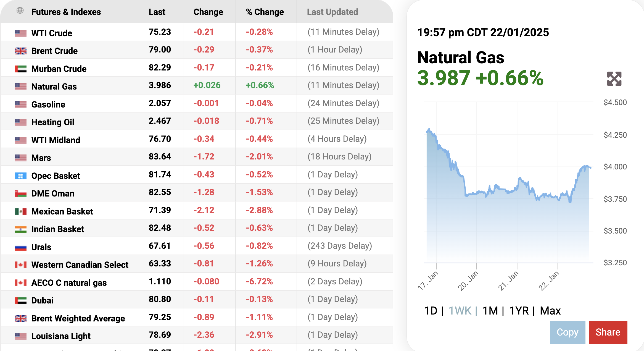The height and width of the screenshot is (351, 644).
Task: Open the WTI Crude link
Action: [x=52, y=33]
